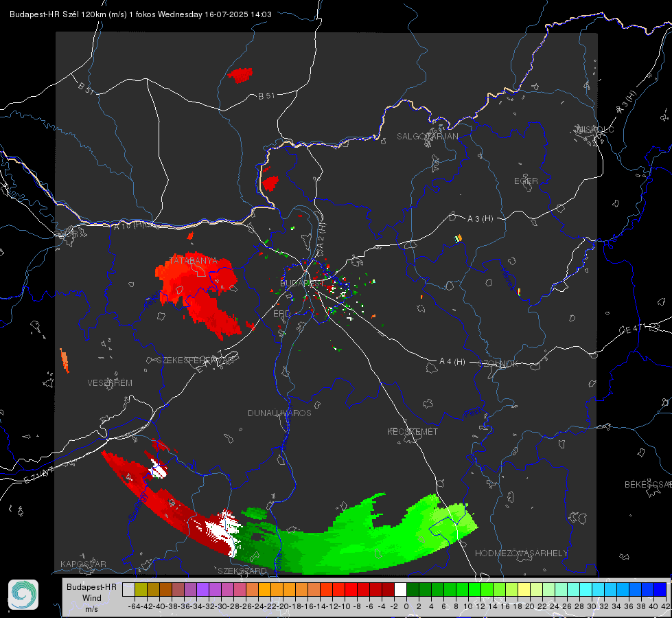Image resolution: width=672 pixels, height=618 pixels.
Task: Click the legend value 0 label
Action: pyautogui.click(x=406, y=606)
